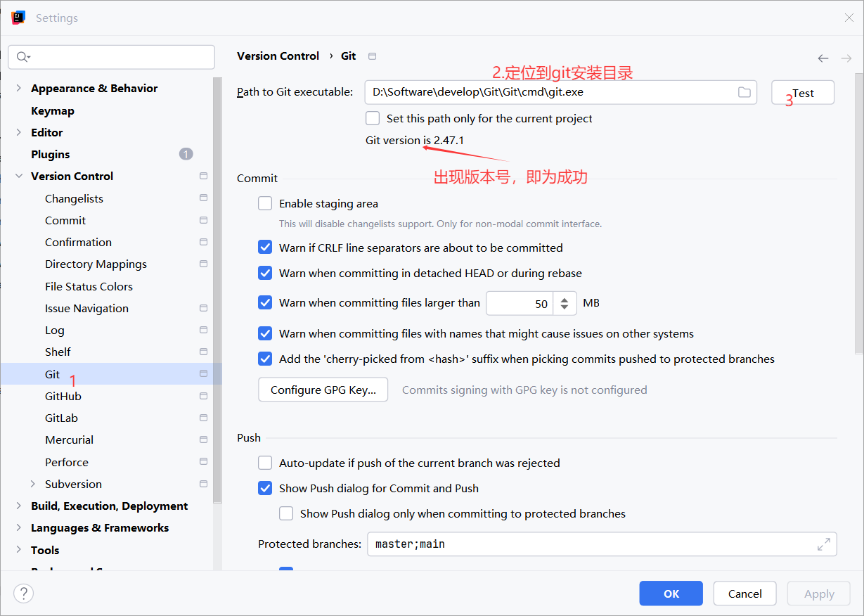Click the file size limit field showing 50
The image size is (864, 616).
coord(520,303)
